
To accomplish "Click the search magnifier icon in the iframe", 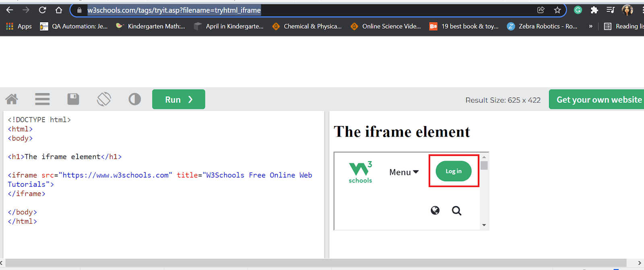I will coord(456,211).
